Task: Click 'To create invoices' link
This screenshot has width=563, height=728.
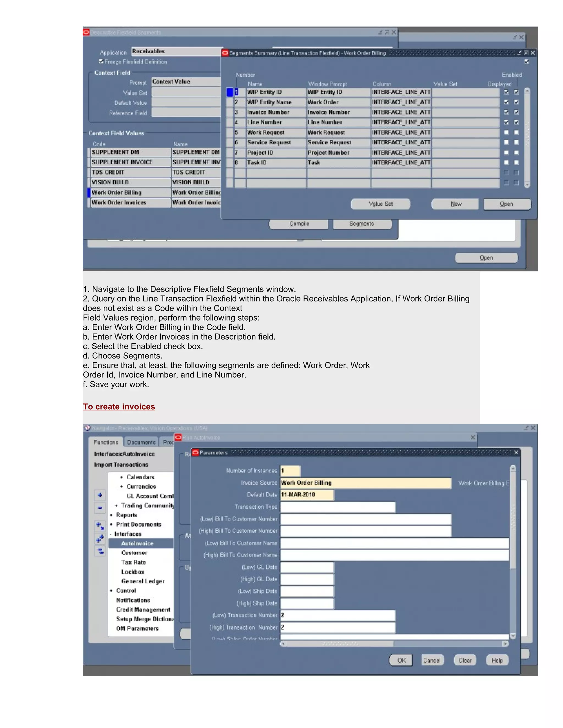Action: [x=119, y=407]
